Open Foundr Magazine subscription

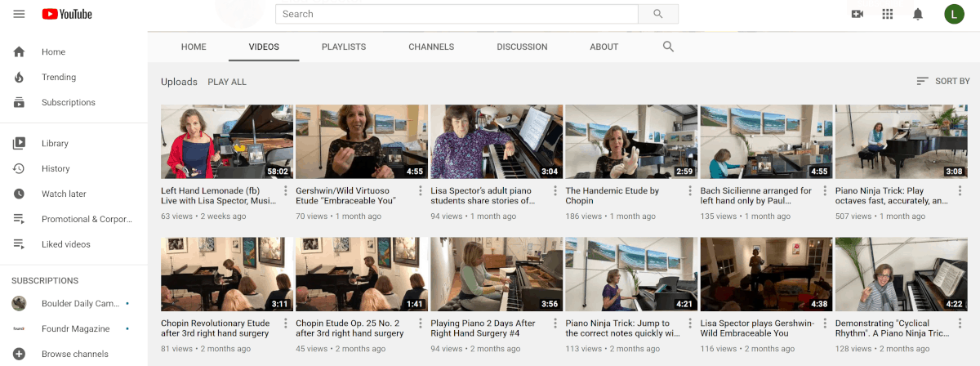pyautogui.click(x=73, y=329)
